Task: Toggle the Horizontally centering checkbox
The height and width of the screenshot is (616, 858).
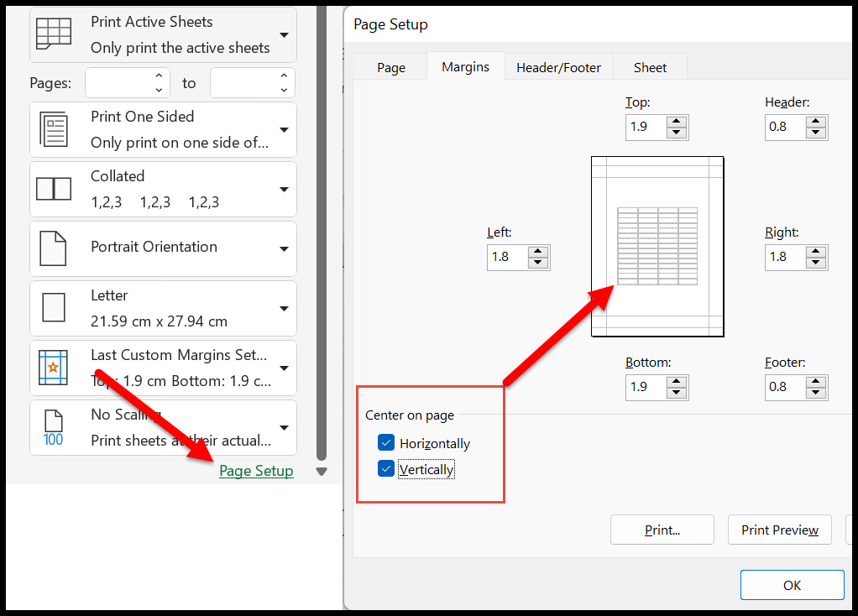Action: point(386,442)
